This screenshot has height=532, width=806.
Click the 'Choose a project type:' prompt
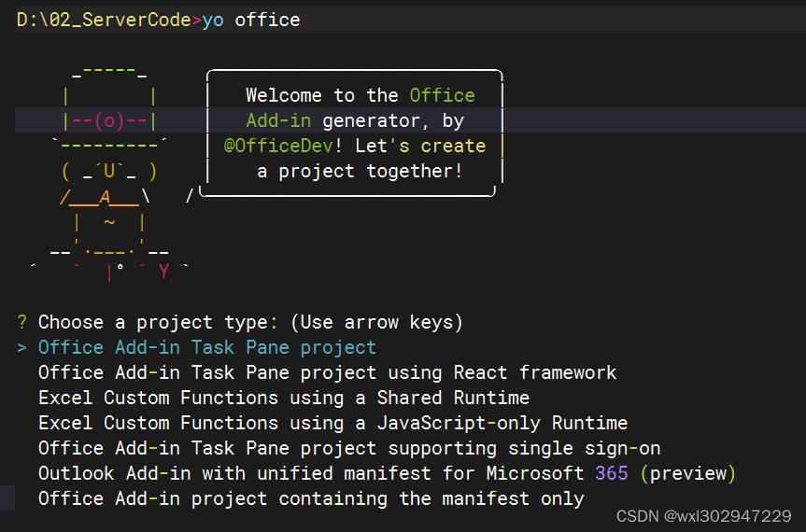pyautogui.click(x=159, y=323)
